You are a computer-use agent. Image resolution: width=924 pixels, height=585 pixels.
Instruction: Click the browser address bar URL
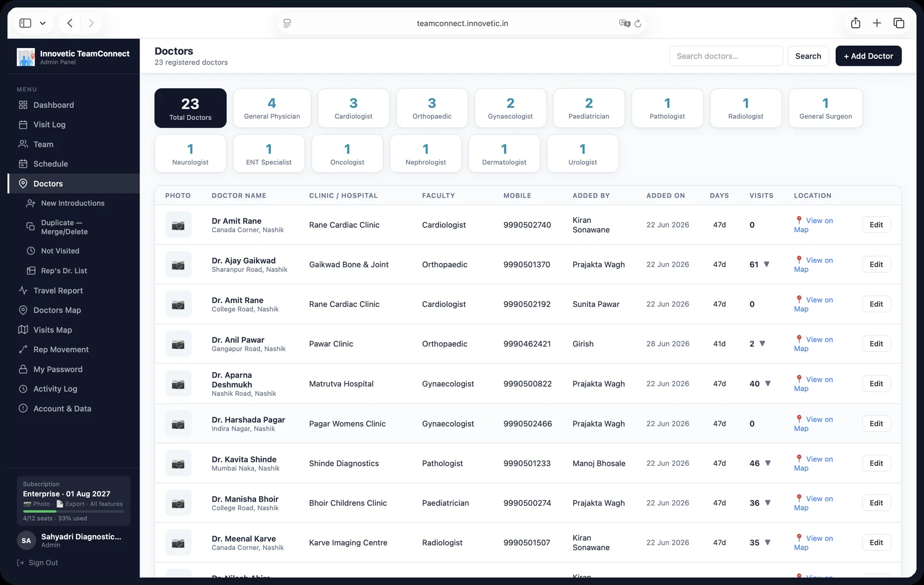click(463, 24)
